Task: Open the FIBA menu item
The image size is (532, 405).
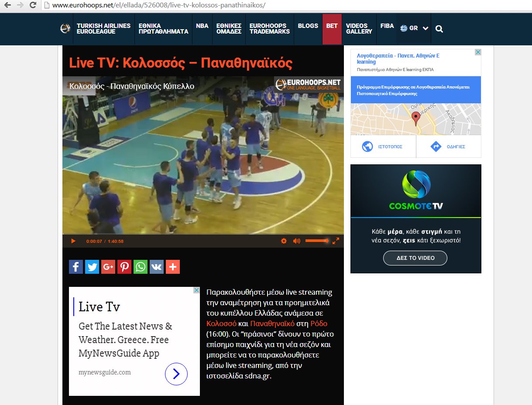Action: coord(387,26)
